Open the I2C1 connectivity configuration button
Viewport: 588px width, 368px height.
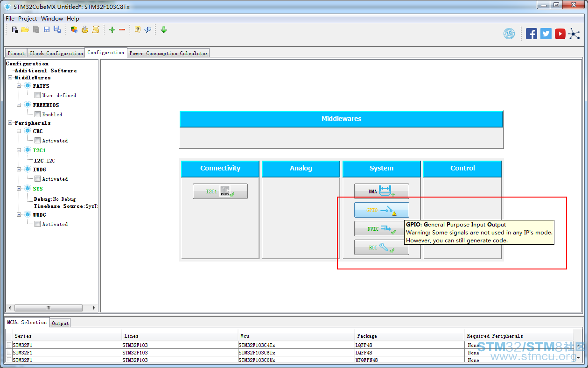point(220,191)
